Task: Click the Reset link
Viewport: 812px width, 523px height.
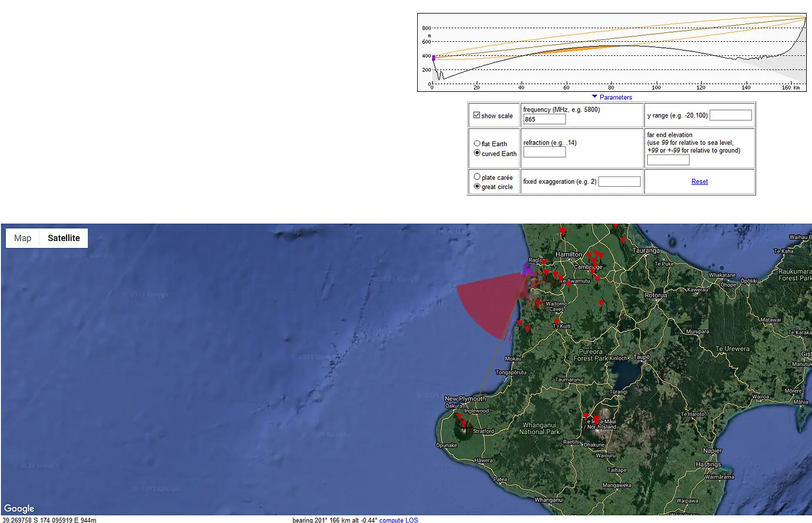Action: 699,181
